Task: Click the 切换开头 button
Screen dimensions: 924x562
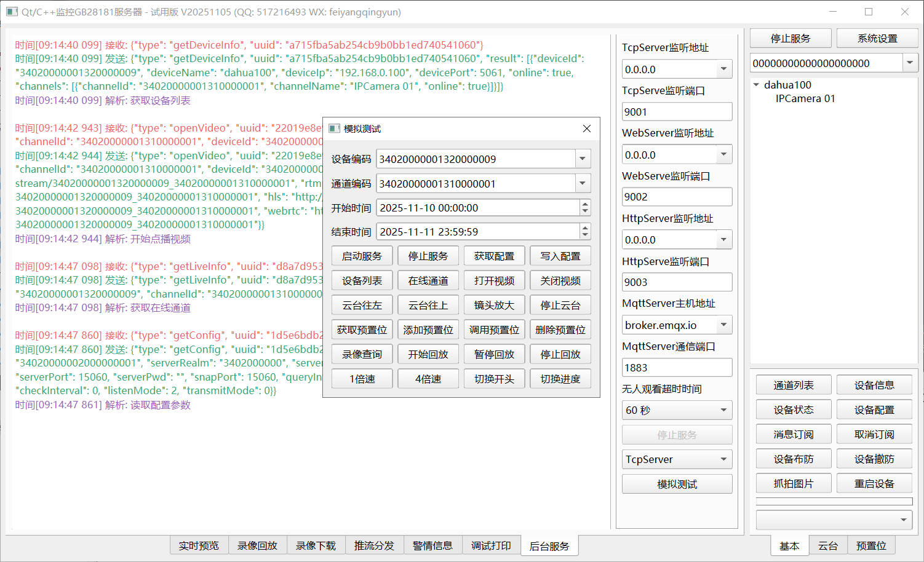Action: pyautogui.click(x=494, y=379)
